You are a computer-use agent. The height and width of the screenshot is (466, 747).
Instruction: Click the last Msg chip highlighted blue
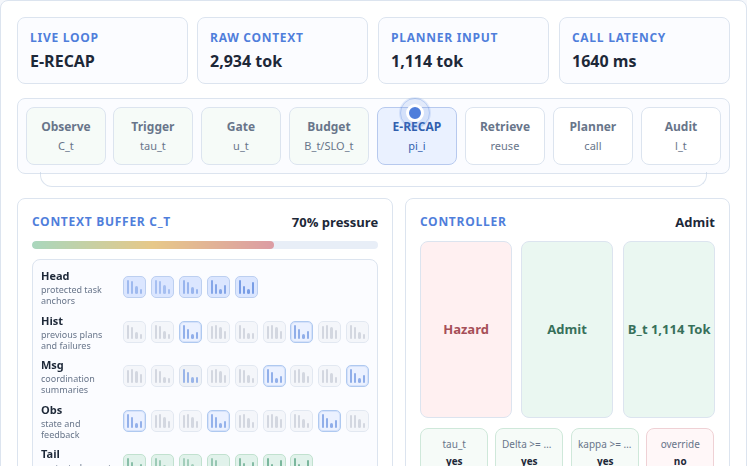pos(357,376)
